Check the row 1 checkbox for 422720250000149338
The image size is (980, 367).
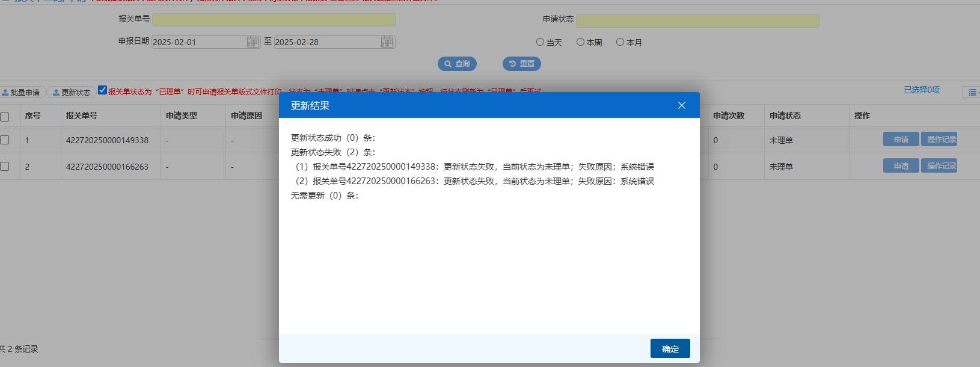click(x=5, y=140)
